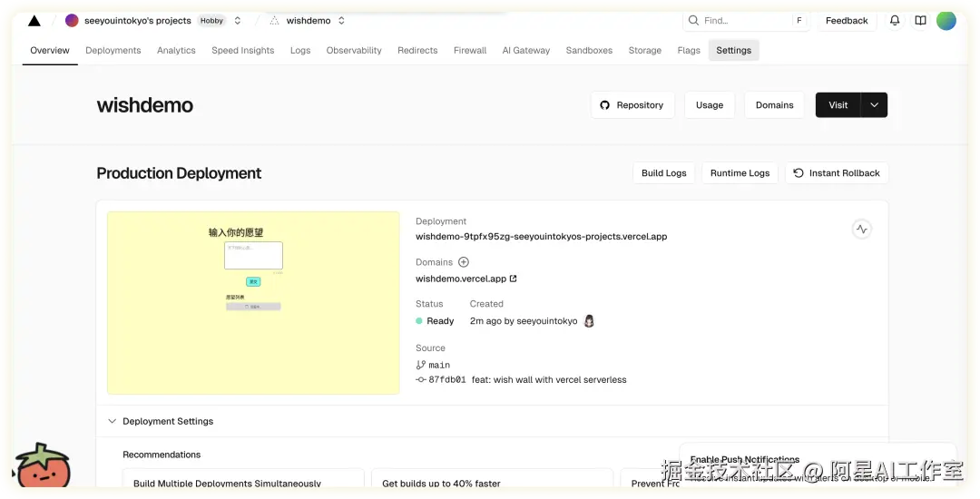Viewport: 980px width, 499px height.
Task: Open the Firewall tab
Action: (x=470, y=51)
